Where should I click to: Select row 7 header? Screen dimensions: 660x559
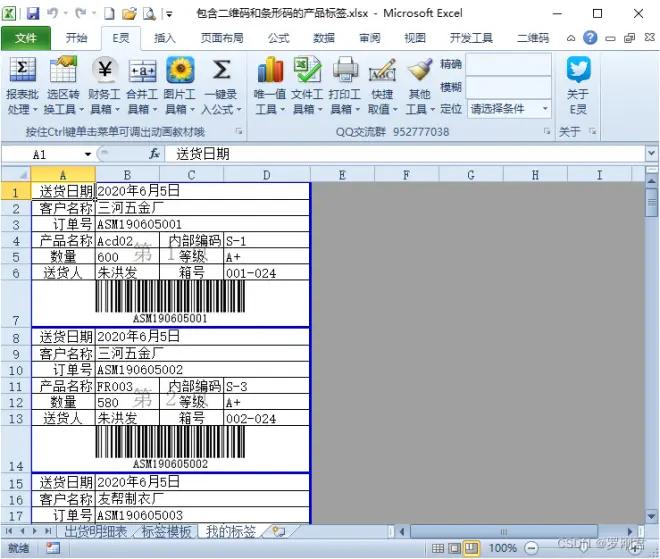click(x=16, y=303)
